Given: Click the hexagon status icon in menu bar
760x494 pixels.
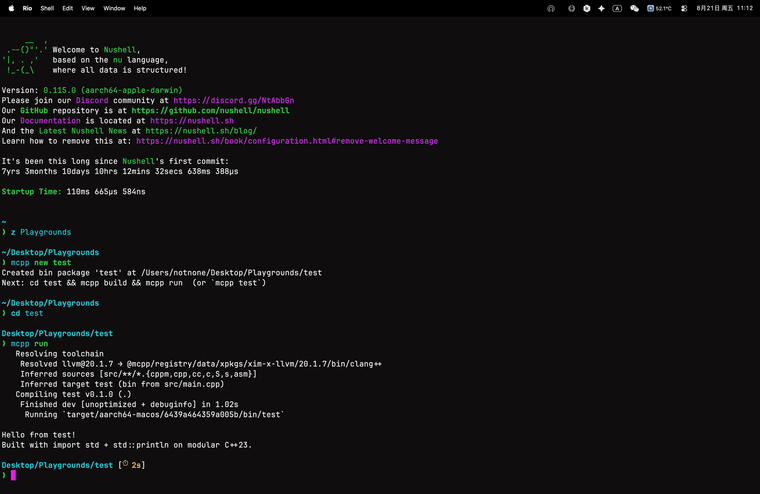Looking at the screenshot, I should [586, 8].
